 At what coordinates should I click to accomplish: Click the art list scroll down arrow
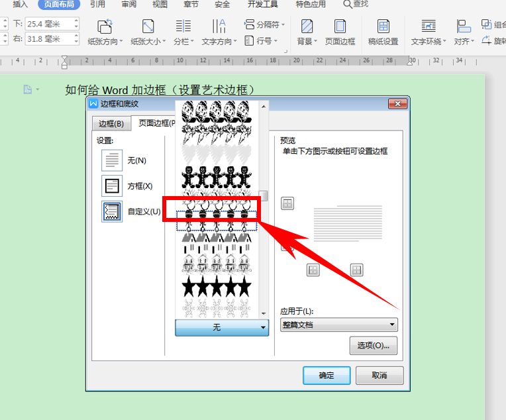pyautogui.click(x=264, y=313)
